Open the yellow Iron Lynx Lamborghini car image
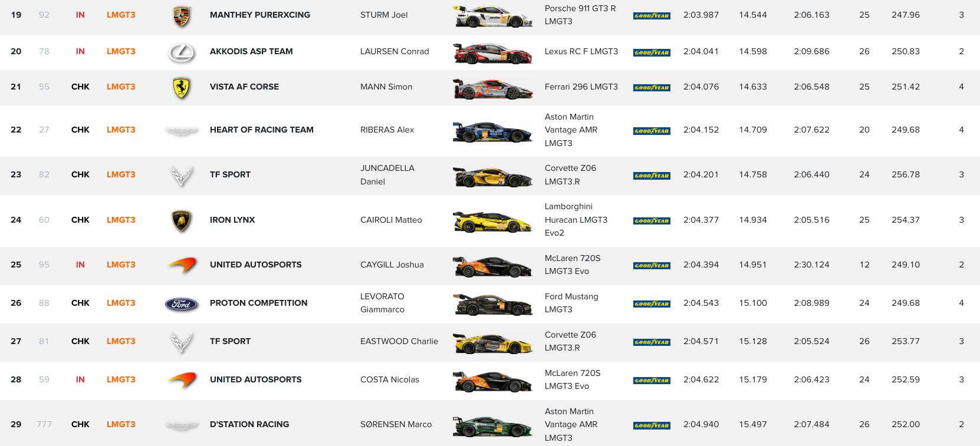 tap(491, 221)
